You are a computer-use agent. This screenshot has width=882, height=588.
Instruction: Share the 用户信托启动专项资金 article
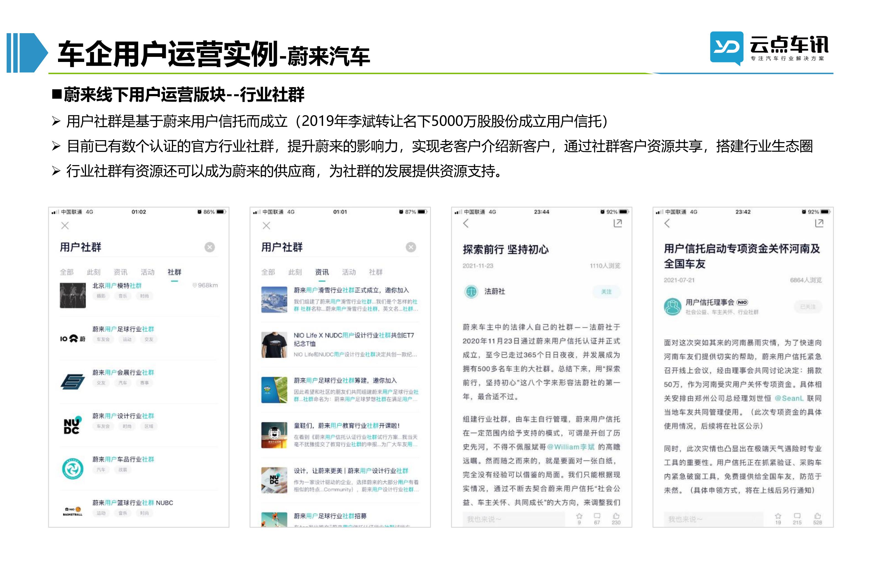tap(819, 223)
